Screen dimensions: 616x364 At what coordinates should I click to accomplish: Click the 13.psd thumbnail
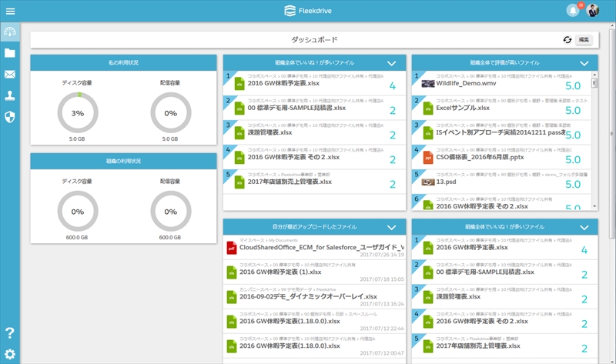[428, 182]
